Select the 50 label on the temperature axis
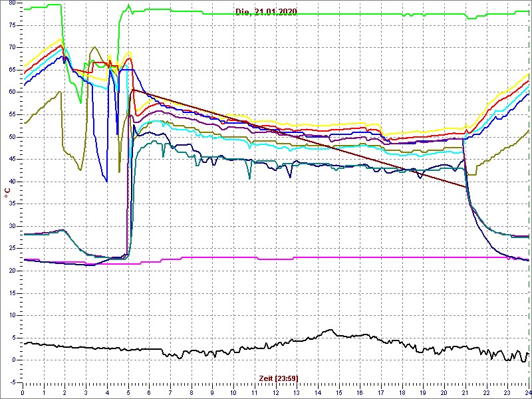The width and height of the screenshot is (532, 399). tap(13, 138)
